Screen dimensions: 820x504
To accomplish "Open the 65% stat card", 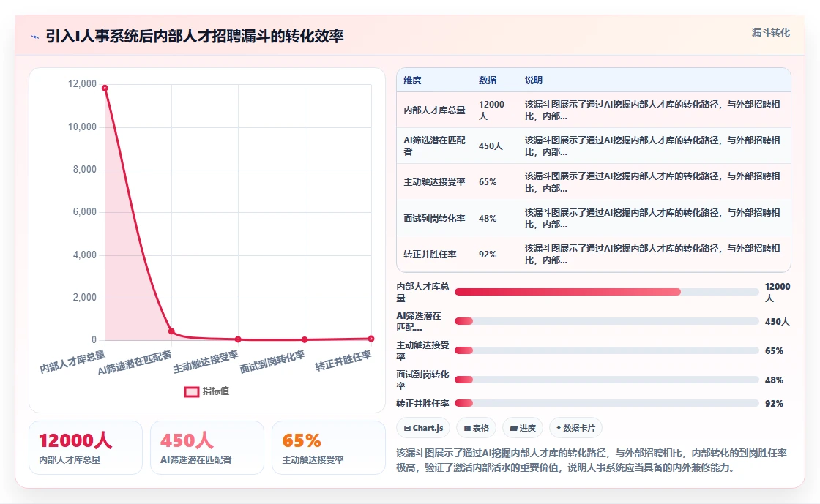I will pos(329,448).
